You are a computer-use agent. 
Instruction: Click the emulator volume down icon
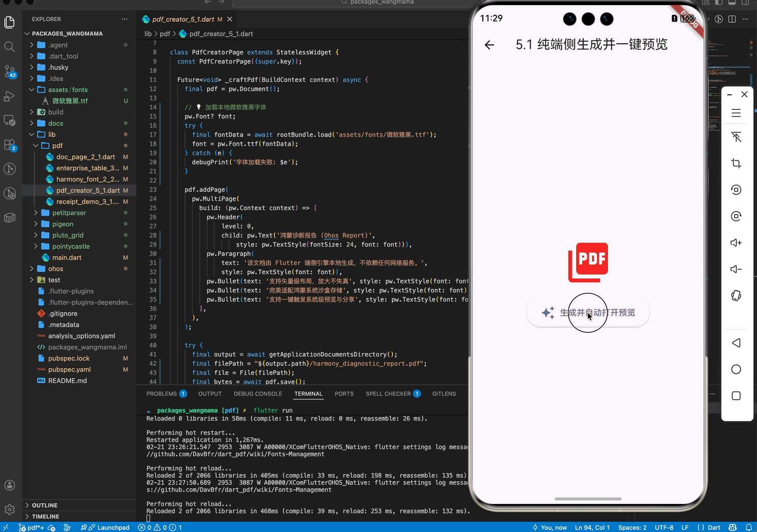736,269
